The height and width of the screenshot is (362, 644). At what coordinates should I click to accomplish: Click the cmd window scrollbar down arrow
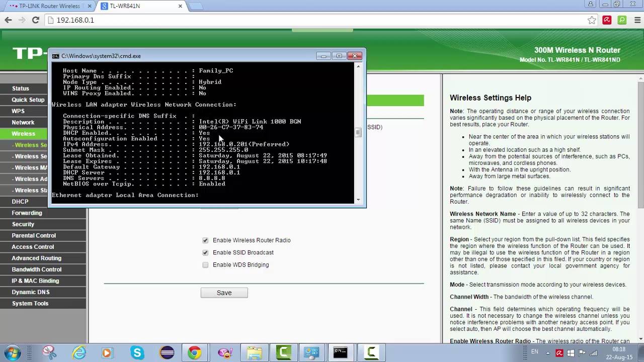pos(358,200)
